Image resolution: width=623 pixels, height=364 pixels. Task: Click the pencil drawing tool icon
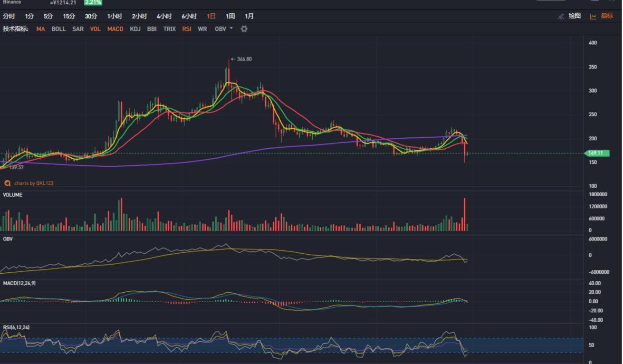pyautogui.click(x=561, y=16)
